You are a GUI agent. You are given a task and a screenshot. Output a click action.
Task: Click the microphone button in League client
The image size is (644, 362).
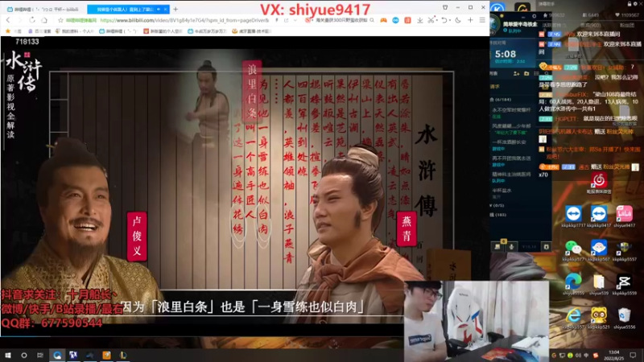click(511, 247)
